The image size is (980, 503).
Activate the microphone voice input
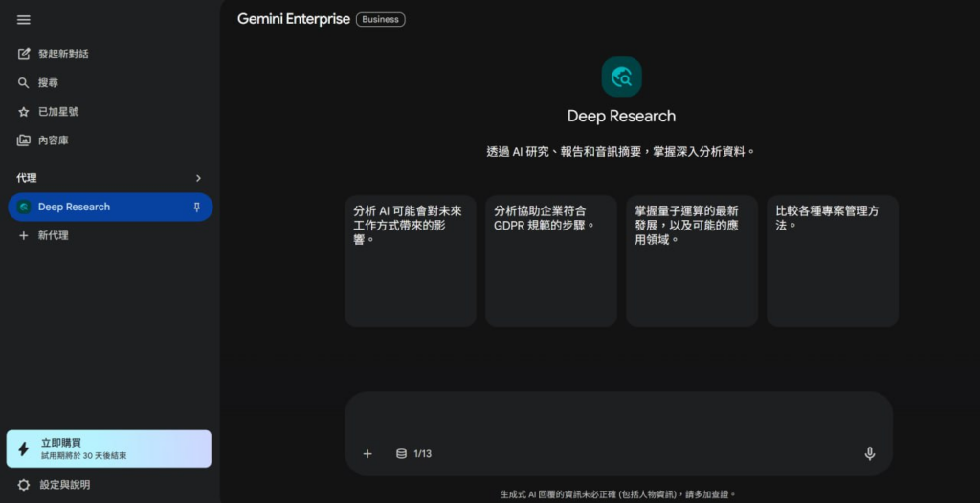869,454
